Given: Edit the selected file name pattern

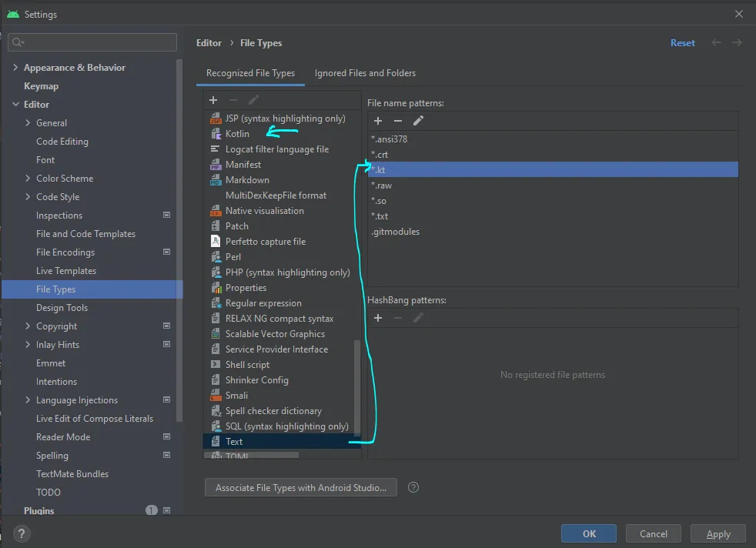Looking at the screenshot, I should point(418,121).
